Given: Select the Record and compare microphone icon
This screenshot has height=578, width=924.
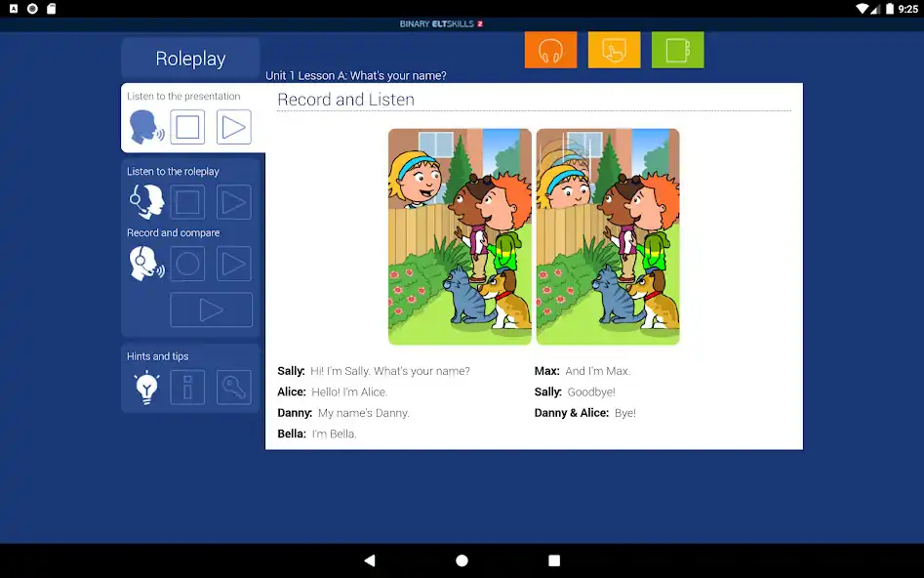Looking at the screenshot, I should (x=145, y=263).
